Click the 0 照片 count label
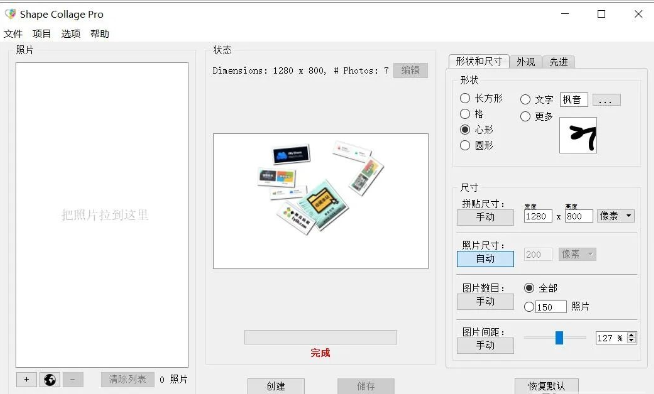654x394 pixels. coord(174,379)
